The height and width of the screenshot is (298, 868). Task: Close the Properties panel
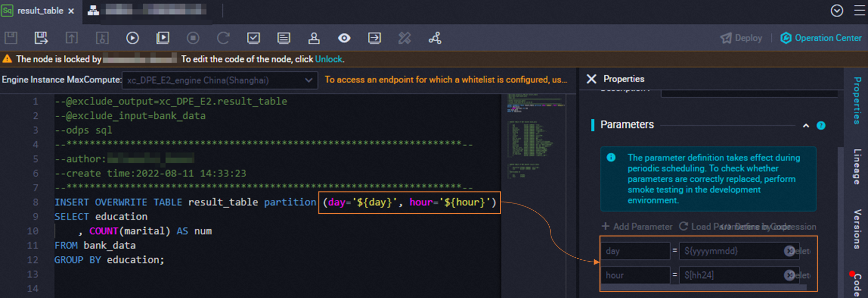[x=591, y=79]
